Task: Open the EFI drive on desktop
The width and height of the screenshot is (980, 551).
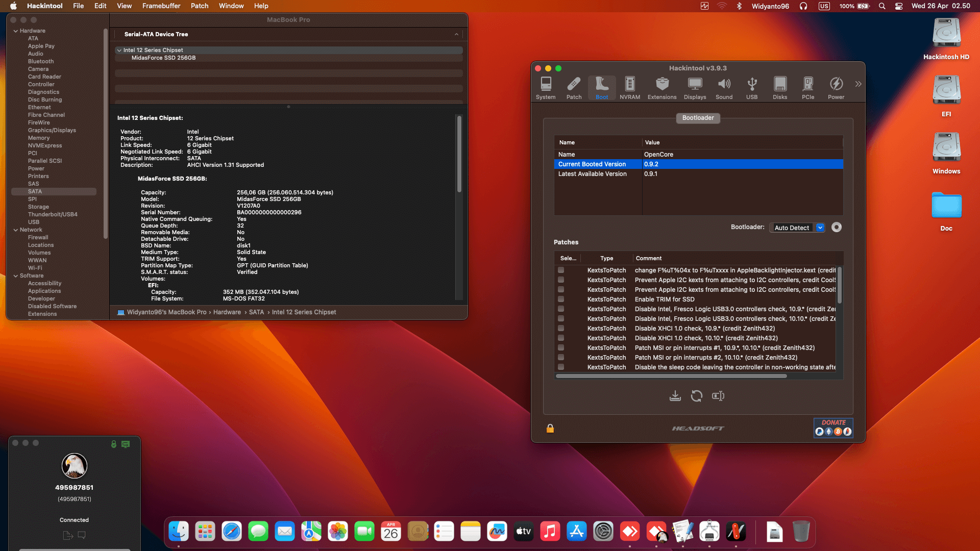Action: tap(946, 96)
